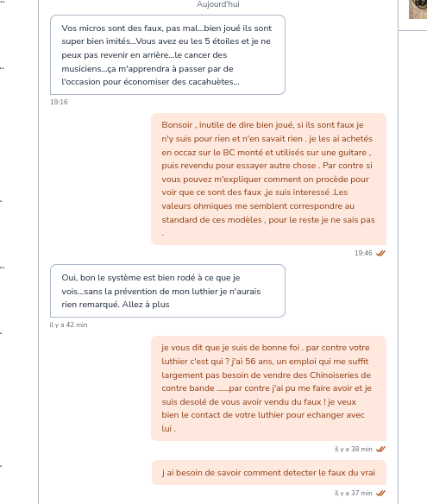Click the message 'Oui, bon le système est bien rodé'

(167, 291)
